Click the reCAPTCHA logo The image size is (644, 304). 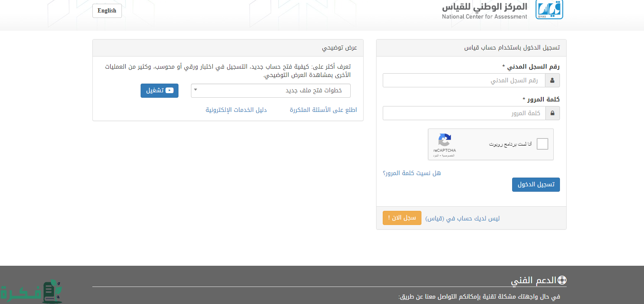(444, 140)
